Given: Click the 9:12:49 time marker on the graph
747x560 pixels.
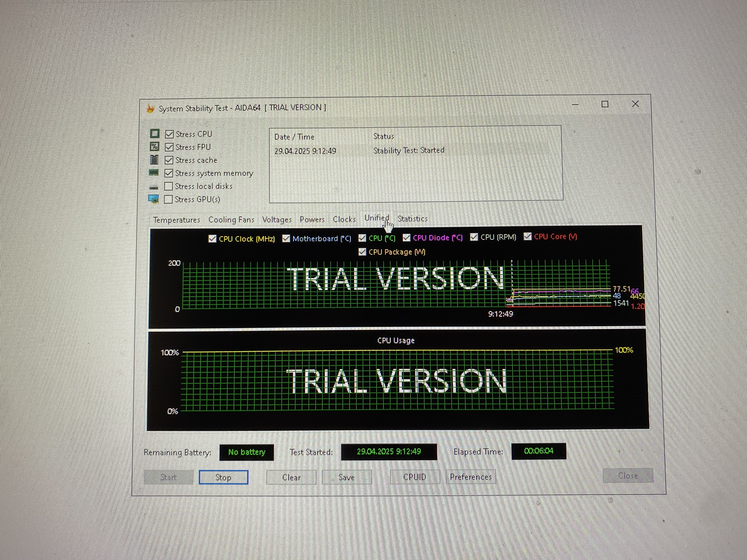Looking at the screenshot, I should point(500,314).
